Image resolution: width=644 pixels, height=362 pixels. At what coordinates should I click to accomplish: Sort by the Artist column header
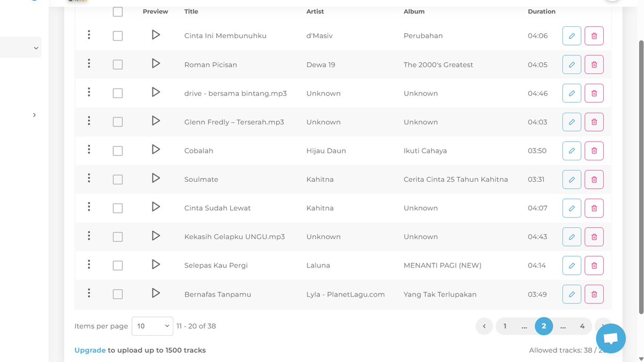click(315, 11)
